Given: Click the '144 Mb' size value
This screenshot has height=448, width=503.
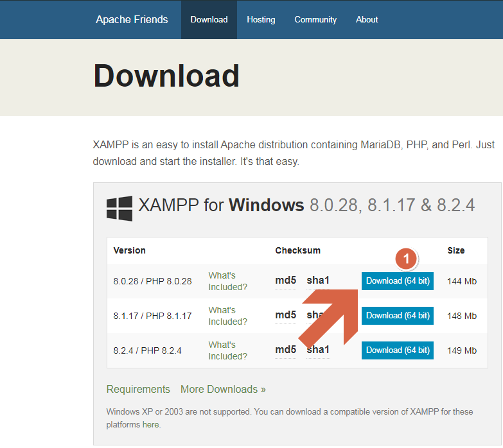Looking at the screenshot, I should 462,281.
